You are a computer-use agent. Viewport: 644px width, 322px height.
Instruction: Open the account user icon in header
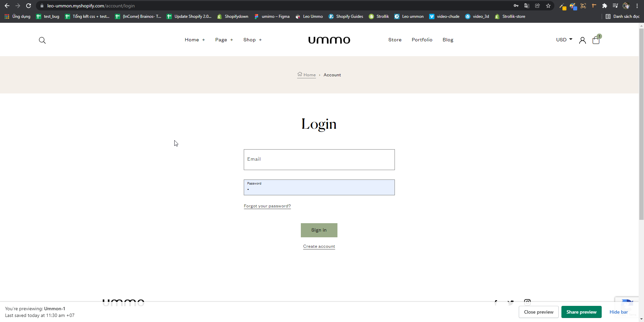point(583,40)
